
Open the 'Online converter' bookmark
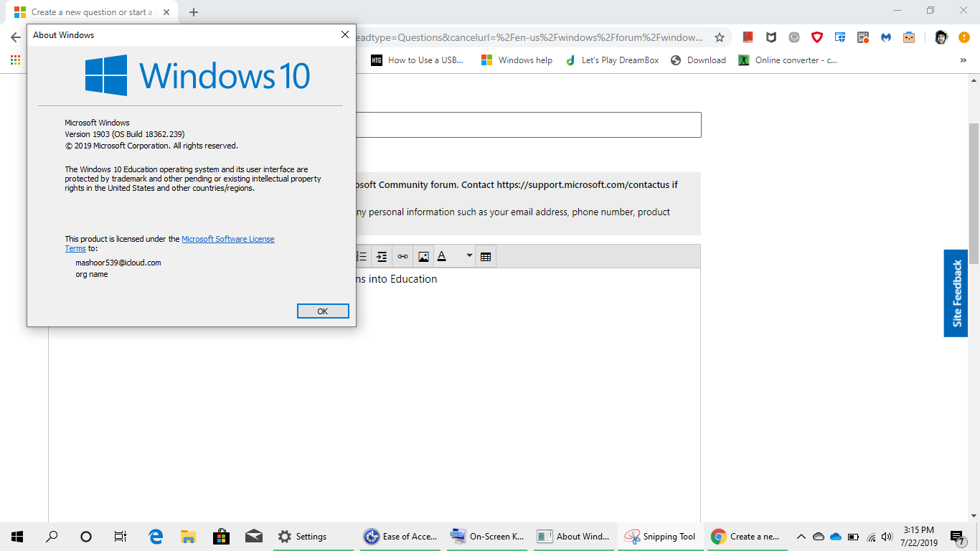pyautogui.click(x=788, y=60)
